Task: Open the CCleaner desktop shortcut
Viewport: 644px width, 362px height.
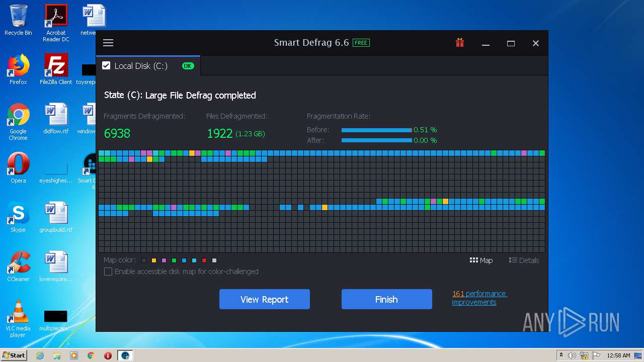Action: [x=18, y=266]
